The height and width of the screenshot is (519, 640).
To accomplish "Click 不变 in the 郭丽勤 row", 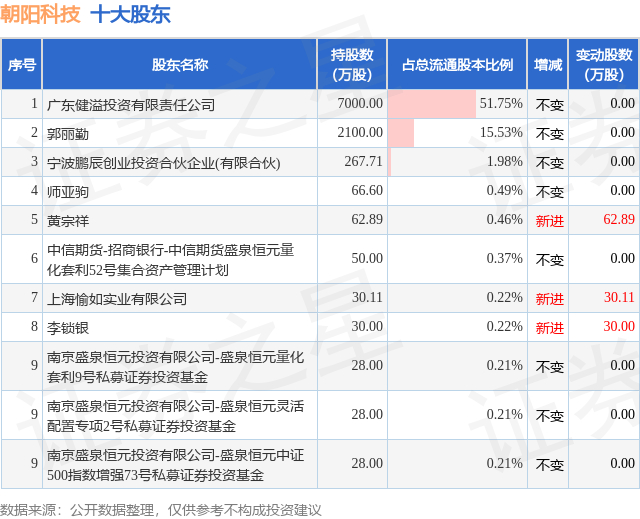I will coord(550,134).
